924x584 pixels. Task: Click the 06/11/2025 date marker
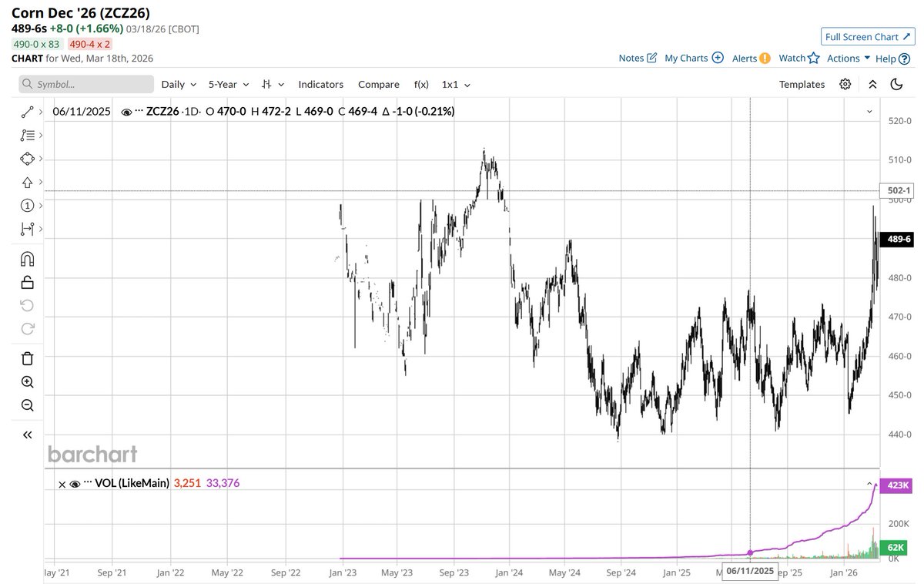coord(751,572)
